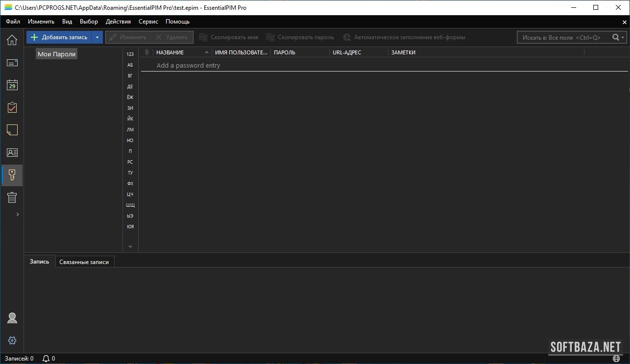Open the Tasks checklist icon
630x364 pixels.
(x=12, y=108)
